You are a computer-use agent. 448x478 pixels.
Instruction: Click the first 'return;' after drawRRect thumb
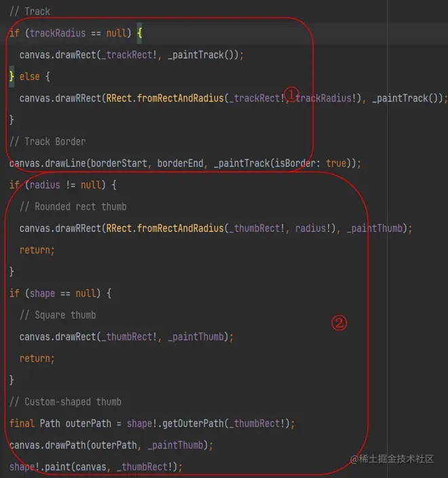pyautogui.click(x=37, y=250)
